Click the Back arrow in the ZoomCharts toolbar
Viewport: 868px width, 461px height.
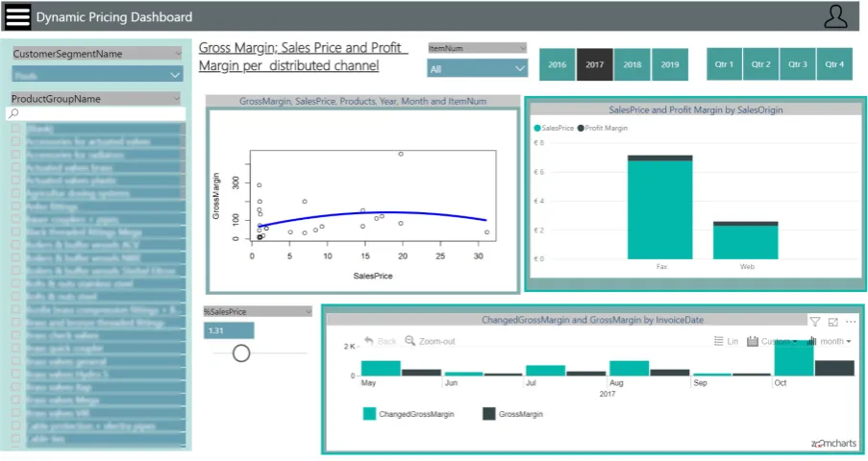pos(369,340)
